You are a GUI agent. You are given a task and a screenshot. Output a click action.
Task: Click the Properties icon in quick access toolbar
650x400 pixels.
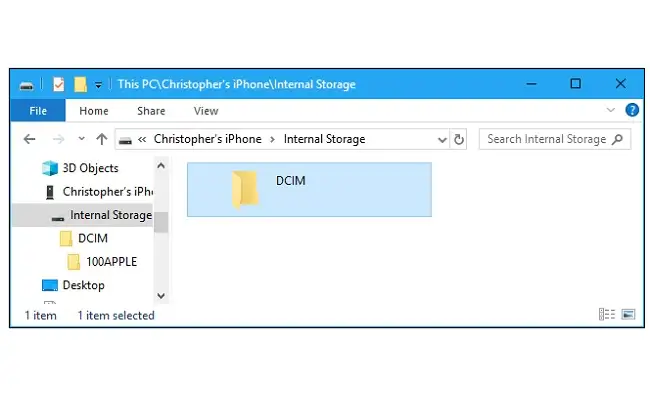point(58,84)
